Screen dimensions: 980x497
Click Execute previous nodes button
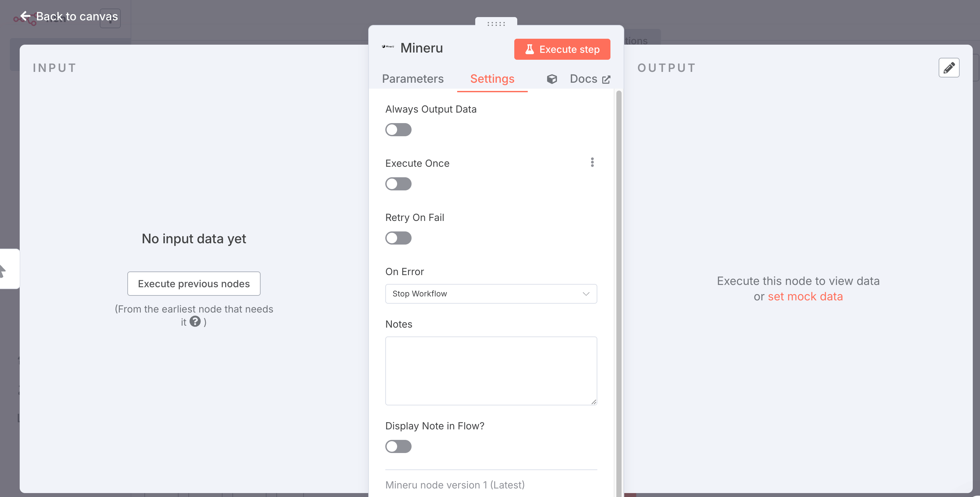tap(194, 284)
